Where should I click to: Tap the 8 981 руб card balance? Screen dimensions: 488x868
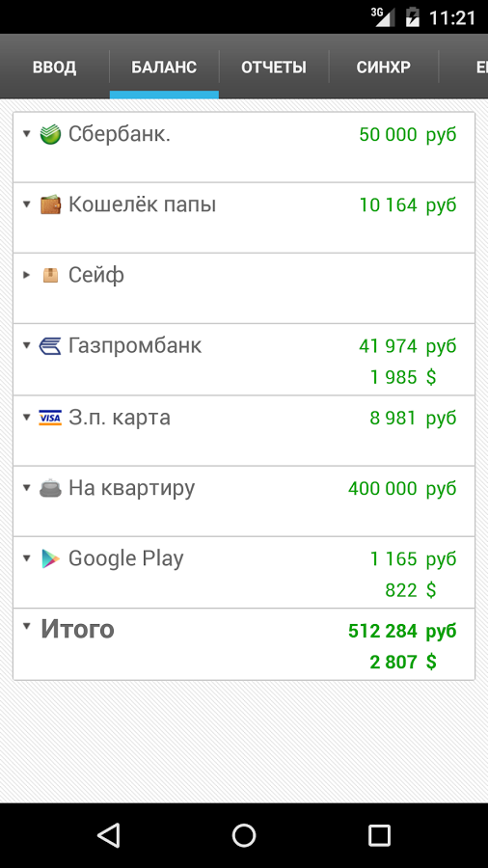tap(413, 418)
